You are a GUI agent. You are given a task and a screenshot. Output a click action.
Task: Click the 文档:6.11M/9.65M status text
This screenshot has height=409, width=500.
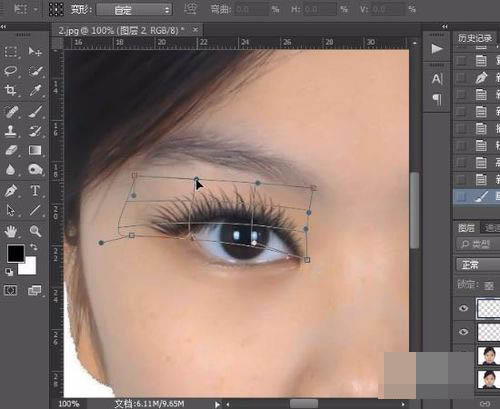pos(149,404)
